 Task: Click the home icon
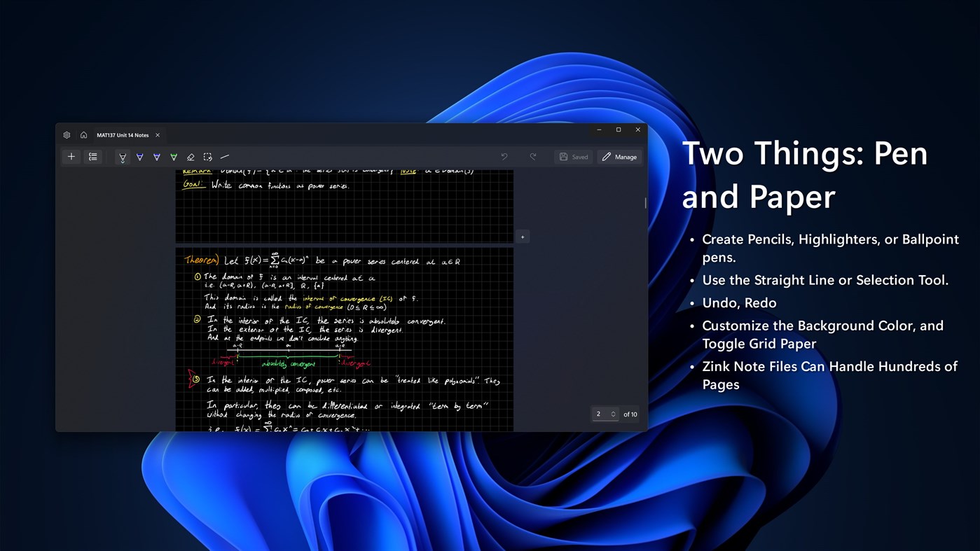84,134
